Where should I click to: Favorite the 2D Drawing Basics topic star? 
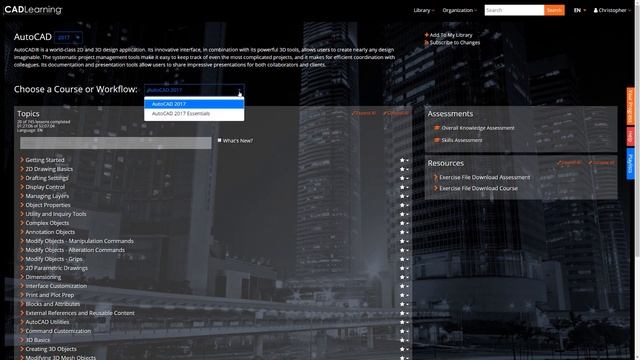[402, 169]
